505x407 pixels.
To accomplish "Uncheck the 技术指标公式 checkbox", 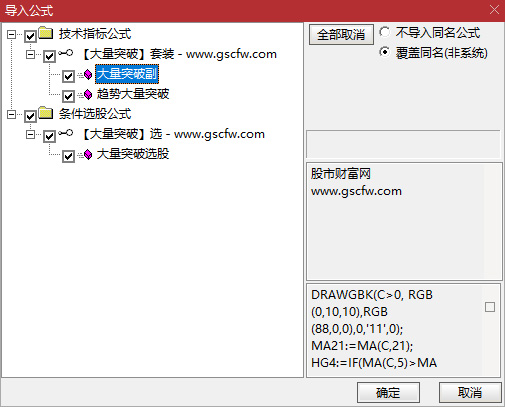I will (x=30, y=36).
